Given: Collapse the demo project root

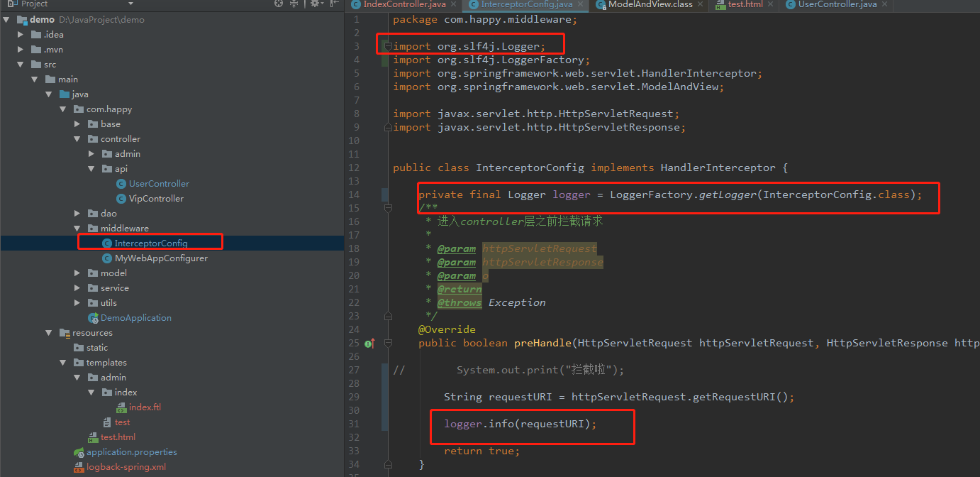Looking at the screenshot, I should [x=6, y=20].
